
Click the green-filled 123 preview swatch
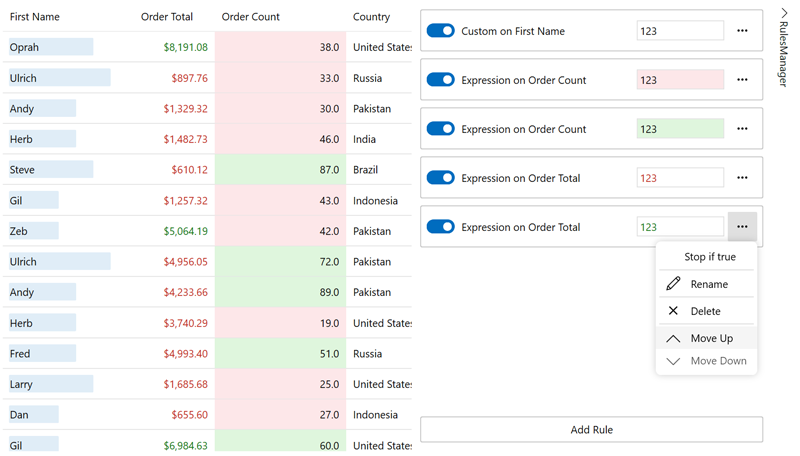coord(680,129)
